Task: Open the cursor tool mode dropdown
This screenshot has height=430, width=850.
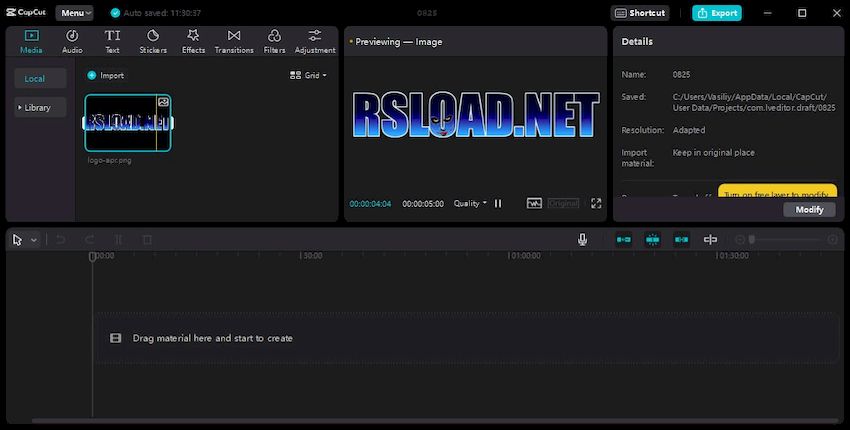Action: coord(34,240)
